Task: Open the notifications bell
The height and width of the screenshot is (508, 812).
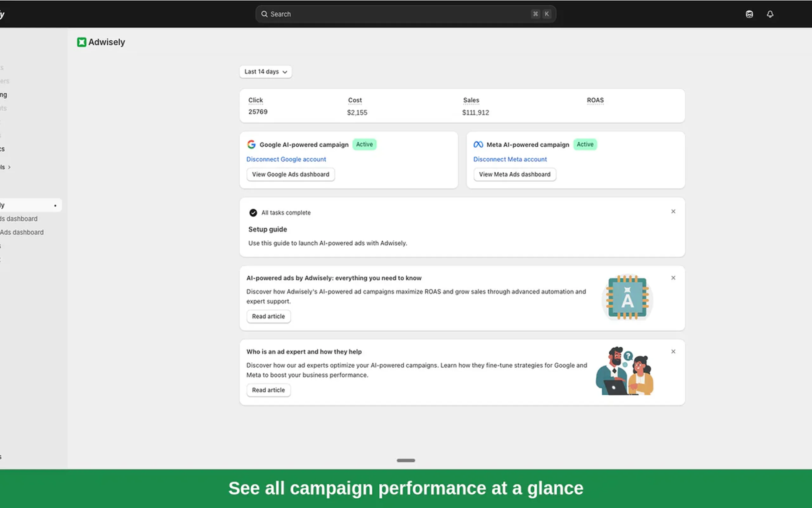Action: pyautogui.click(x=770, y=14)
